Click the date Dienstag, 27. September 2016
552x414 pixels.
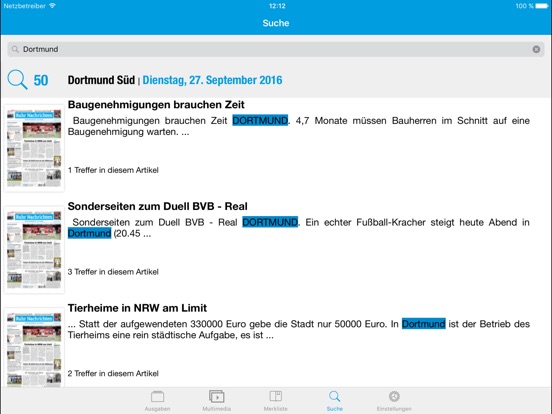click(212, 80)
